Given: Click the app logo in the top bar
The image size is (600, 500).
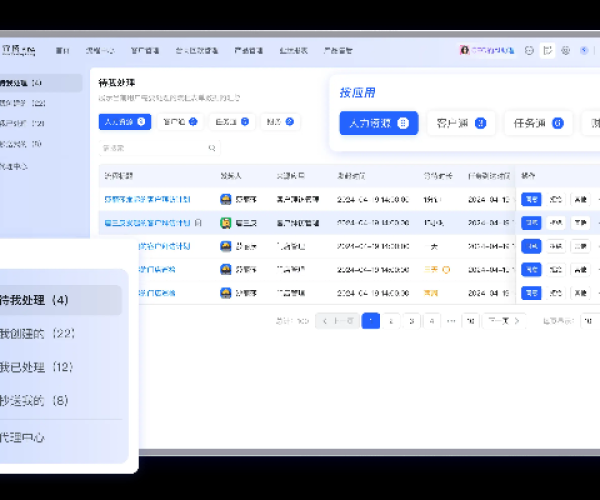Looking at the screenshot, I should tap(18, 50).
